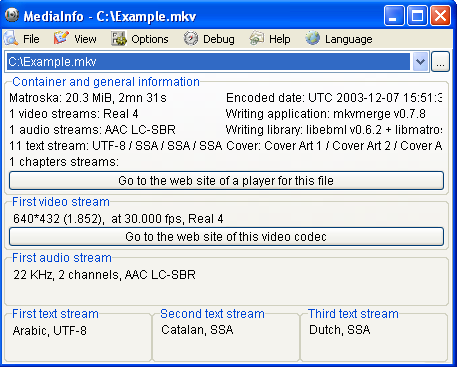Click the "1 video streams: Real 4" line
This screenshot has width=457, height=383.
(74, 114)
